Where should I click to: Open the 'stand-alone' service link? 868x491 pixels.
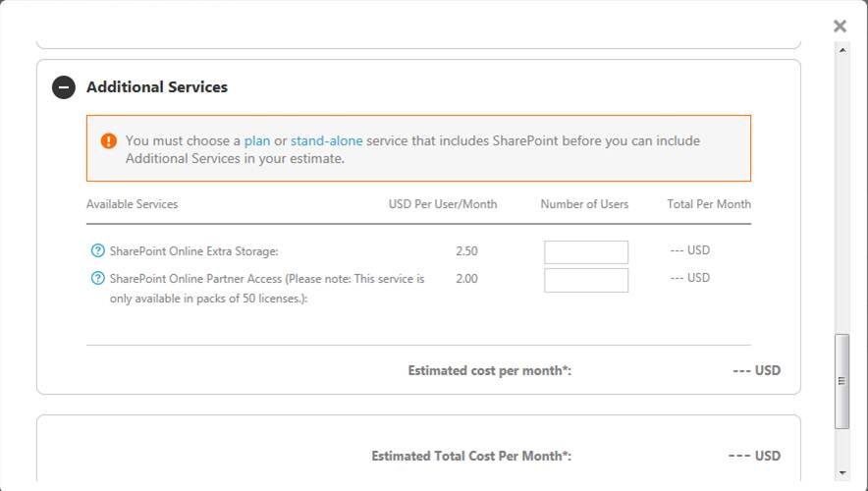tap(326, 140)
